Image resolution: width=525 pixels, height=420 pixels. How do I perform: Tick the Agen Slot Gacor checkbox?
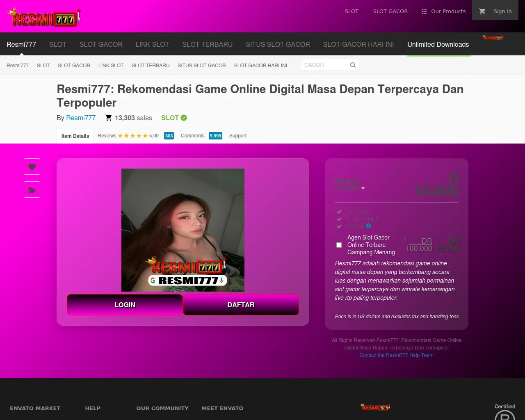coord(339,245)
